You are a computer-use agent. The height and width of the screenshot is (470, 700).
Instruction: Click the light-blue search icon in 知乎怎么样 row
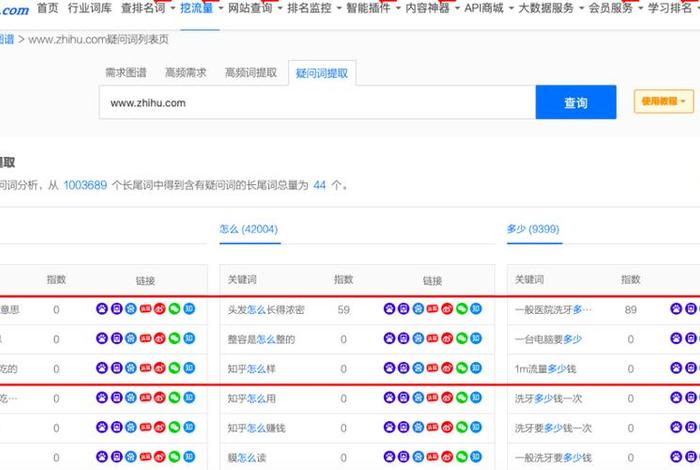tap(418, 368)
